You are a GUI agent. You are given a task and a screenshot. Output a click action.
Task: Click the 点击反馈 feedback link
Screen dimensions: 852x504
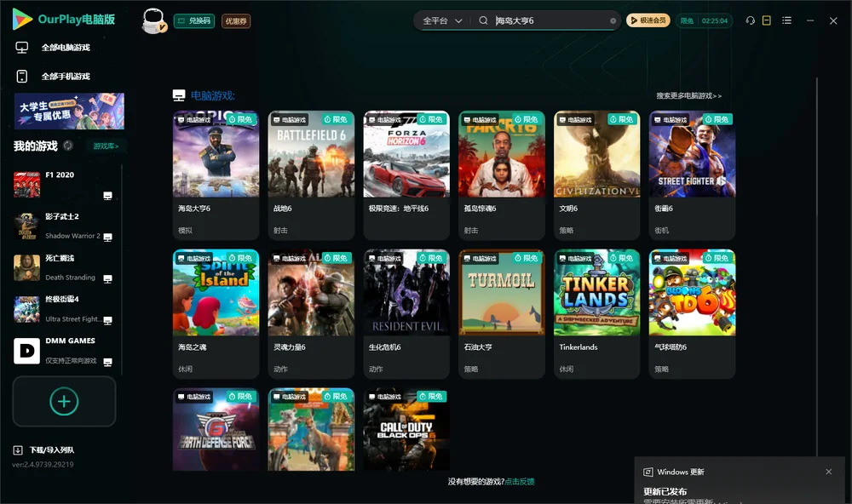520,481
